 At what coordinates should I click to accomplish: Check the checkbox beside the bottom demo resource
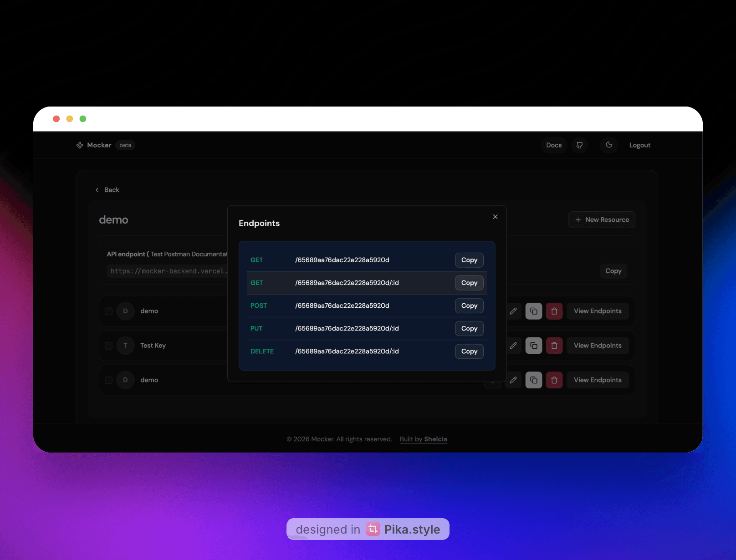tap(108, 380)
